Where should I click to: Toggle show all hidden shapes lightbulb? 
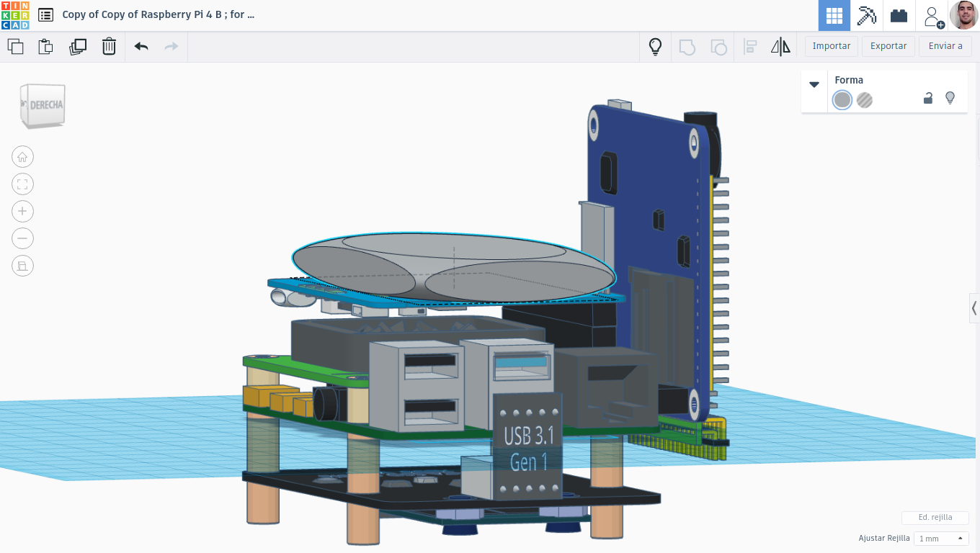(x=655, y=47)
